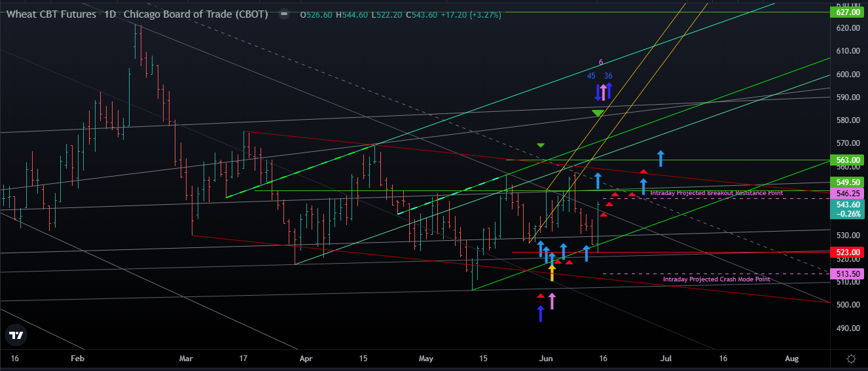Click the 543.60 current price tag
The width and height of the screenshot is (868, 371).
pyautogui.click(x=848, y=209)
